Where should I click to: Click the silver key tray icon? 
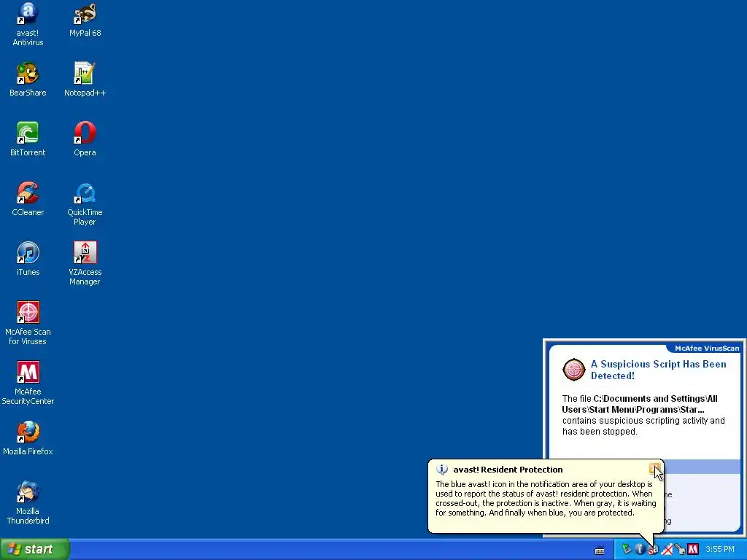(680, 550)
